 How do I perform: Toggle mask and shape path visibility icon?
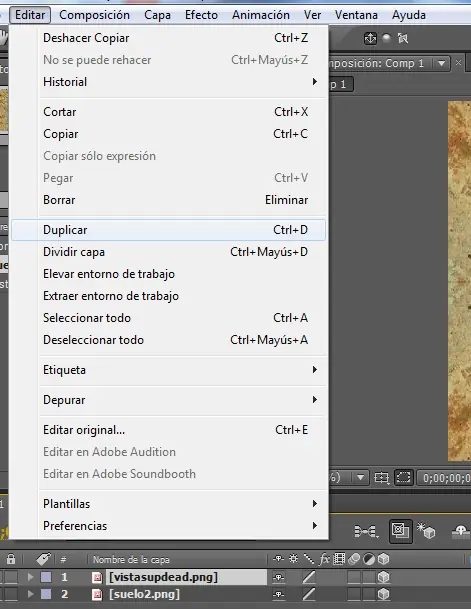point(403,477)
